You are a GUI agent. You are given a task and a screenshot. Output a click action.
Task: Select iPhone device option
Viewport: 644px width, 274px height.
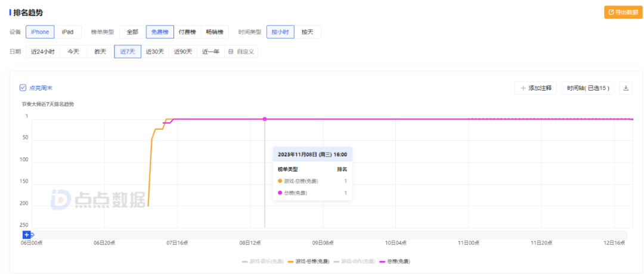click(x=40, y=32)
